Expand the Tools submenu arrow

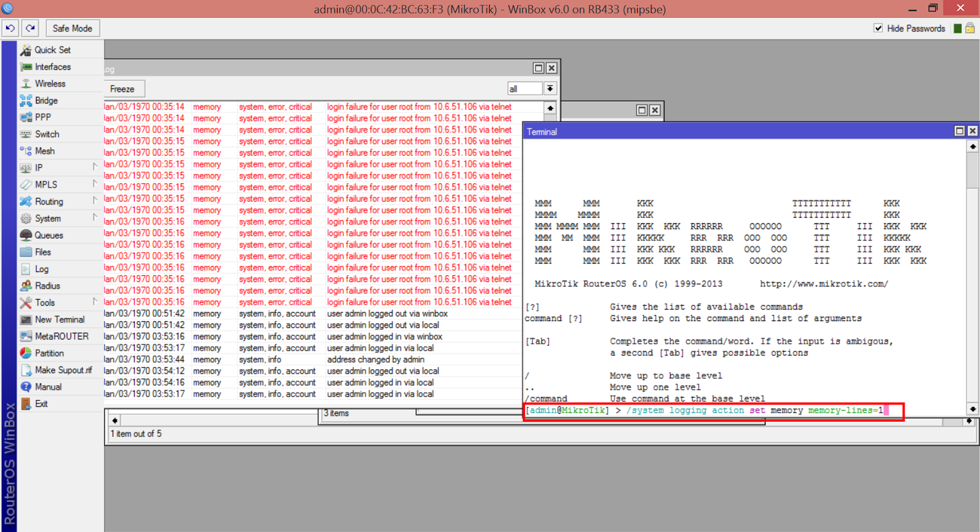click(95, 302)
